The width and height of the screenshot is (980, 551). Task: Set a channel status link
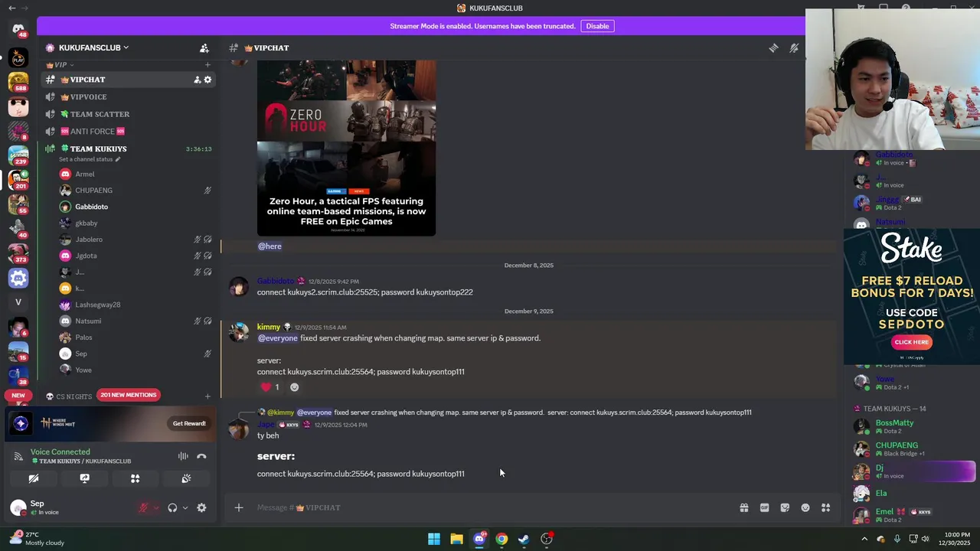click(90, 159)
